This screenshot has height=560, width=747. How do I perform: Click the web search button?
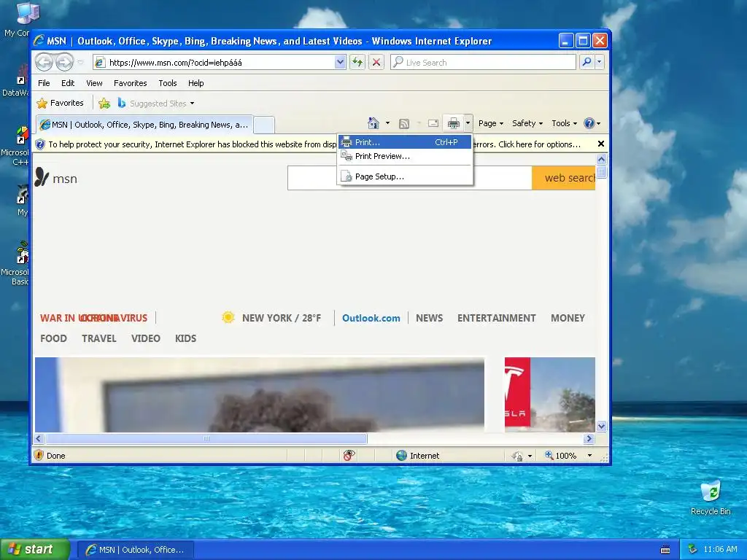pyautogui.click(x=564, y=178)
